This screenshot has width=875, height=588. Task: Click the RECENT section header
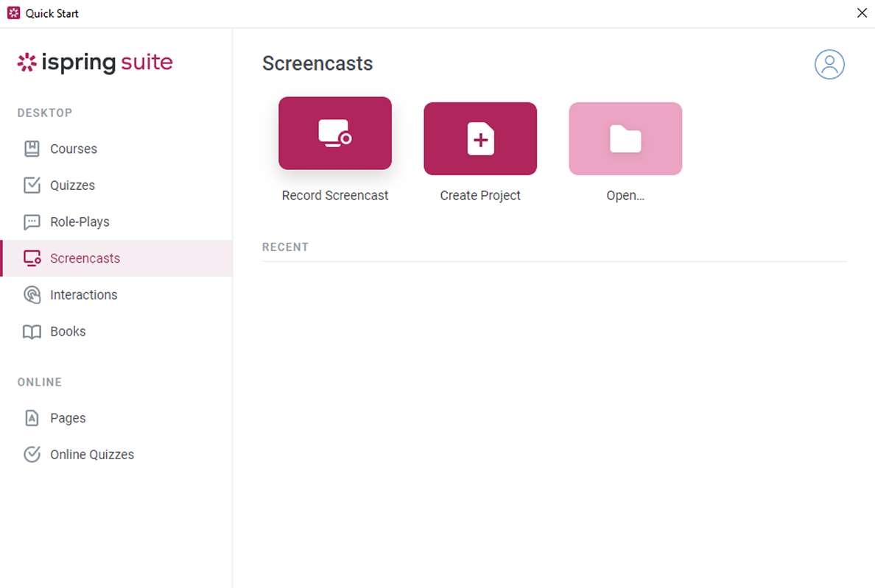tap(285, 247)
